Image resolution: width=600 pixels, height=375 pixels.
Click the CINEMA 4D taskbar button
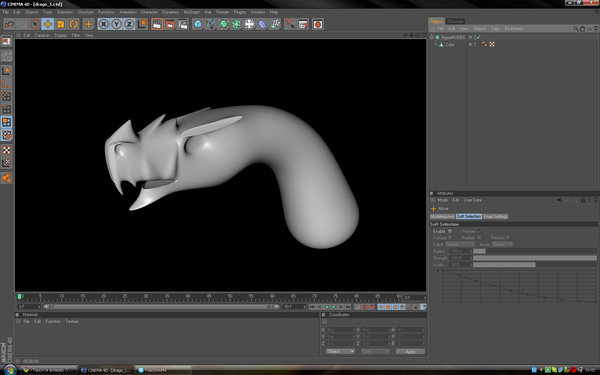click(x=106, y=370)
